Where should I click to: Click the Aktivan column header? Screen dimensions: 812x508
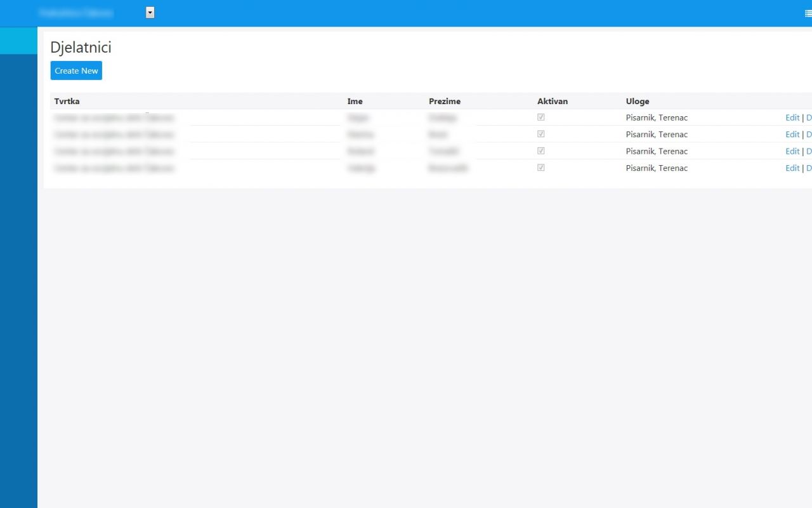click(x=553, y=102)
